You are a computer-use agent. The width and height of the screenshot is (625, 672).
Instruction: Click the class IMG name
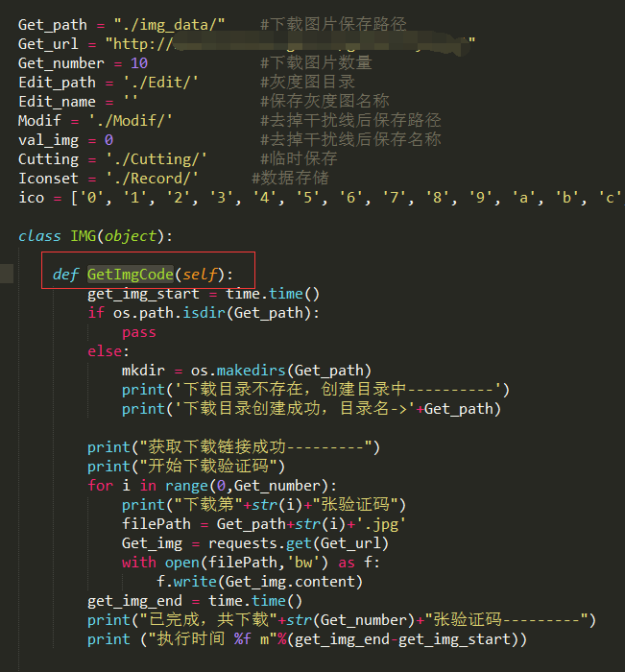tap(84, 236)
